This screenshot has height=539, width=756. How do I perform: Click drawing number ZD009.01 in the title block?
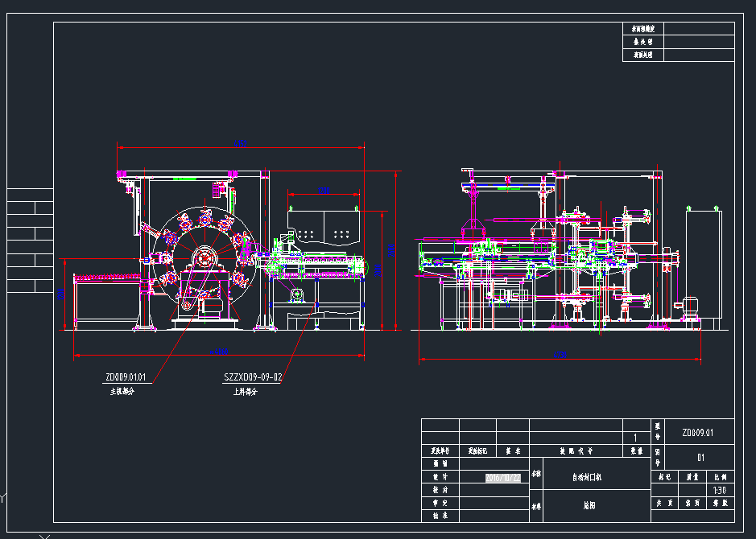click(698, 433)
